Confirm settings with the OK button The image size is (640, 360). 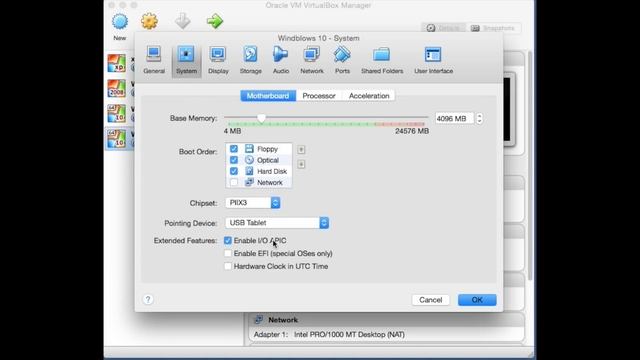(x=477, y=300)
